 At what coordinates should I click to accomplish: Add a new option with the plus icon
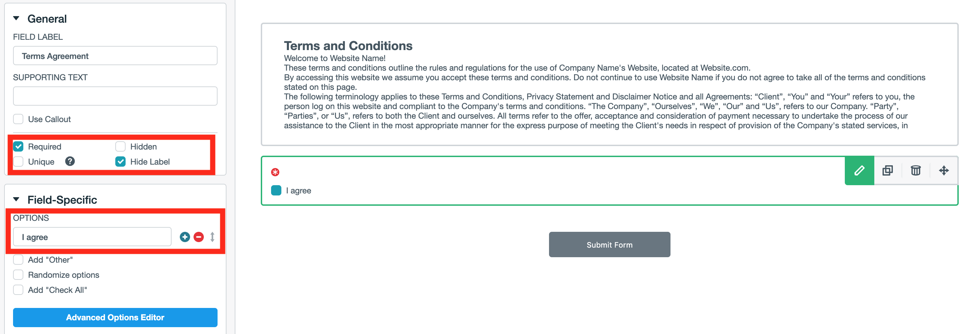[x=185, y=237]
